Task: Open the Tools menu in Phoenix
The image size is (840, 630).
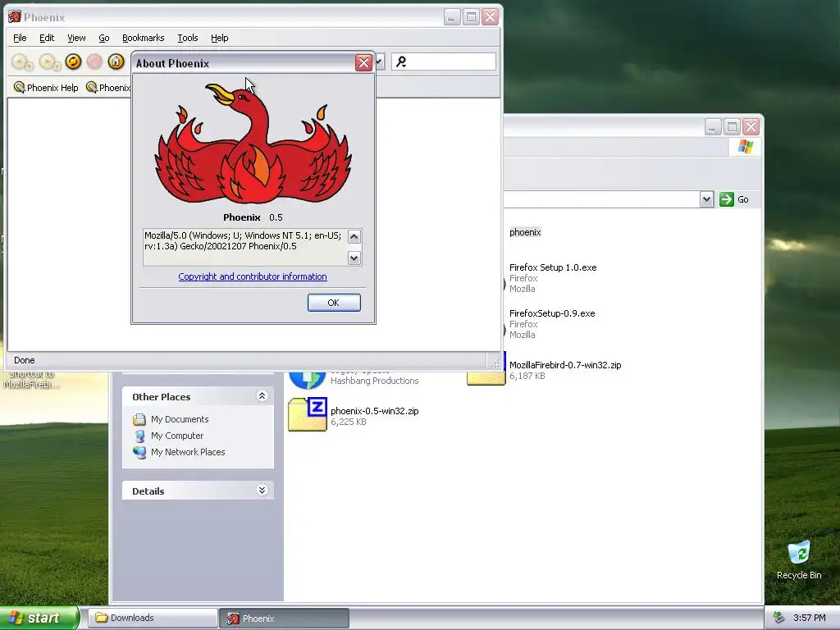Action: 188,38
